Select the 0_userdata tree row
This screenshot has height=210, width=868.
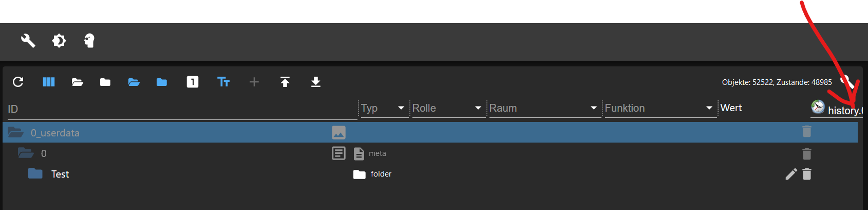click(x=430, y=132)
